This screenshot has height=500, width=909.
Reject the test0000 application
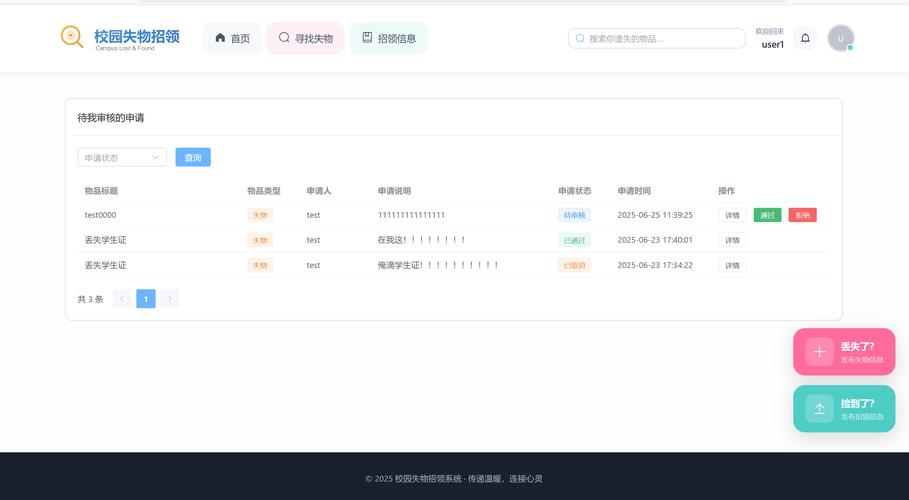(803, 215)
